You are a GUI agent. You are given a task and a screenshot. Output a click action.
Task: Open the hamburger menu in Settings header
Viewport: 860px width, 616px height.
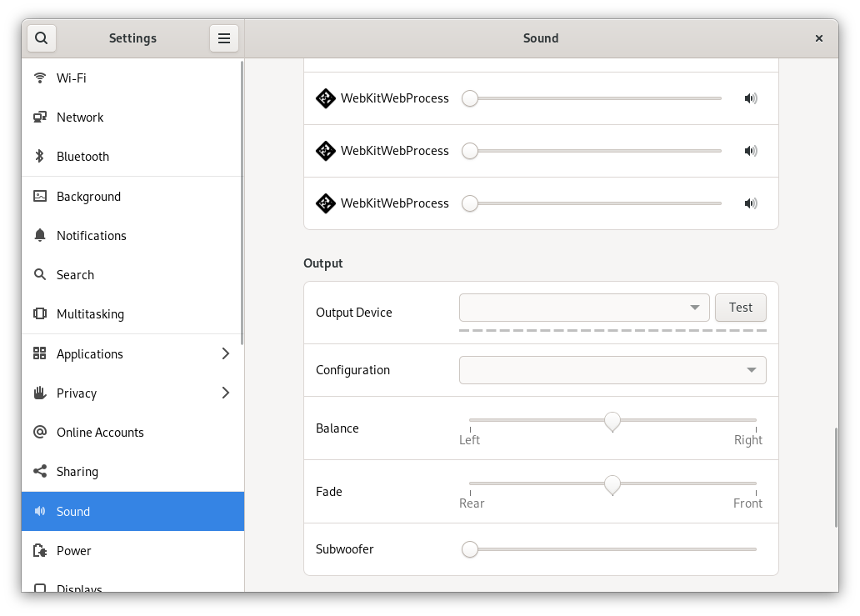tap(224, 38)
